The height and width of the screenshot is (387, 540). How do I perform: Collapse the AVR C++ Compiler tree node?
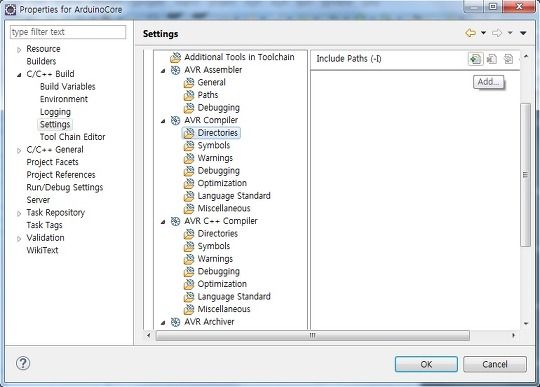point(163,222)
